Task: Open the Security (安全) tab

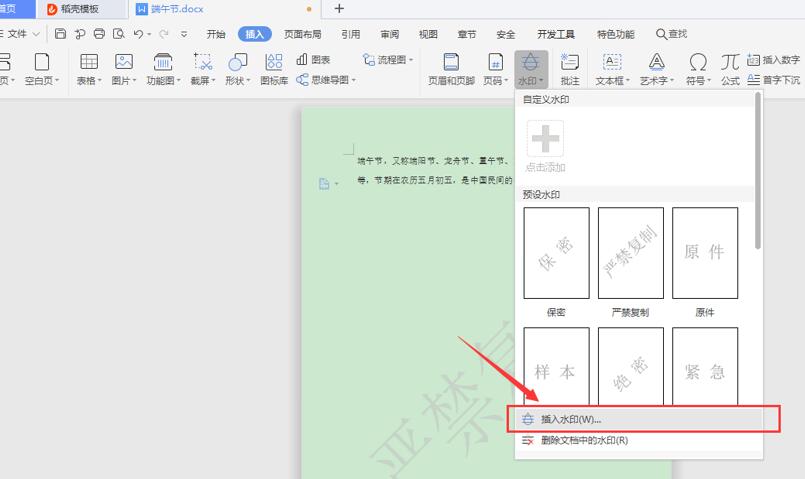Action: pos(506,34)
